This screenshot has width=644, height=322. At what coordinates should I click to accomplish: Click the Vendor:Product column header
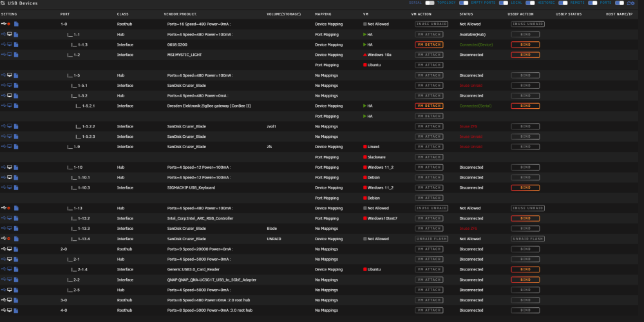pyautogui.click(x=180, y=14)
